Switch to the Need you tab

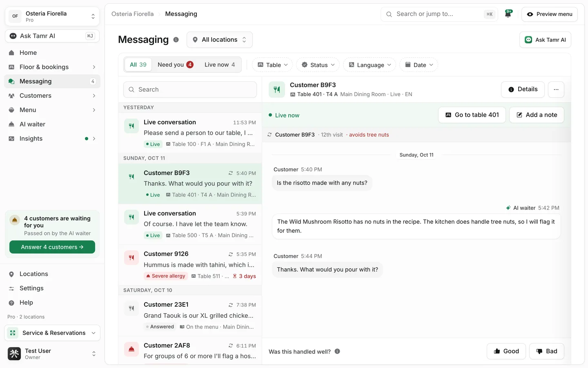pyautogui.click(x=176, y=65)
